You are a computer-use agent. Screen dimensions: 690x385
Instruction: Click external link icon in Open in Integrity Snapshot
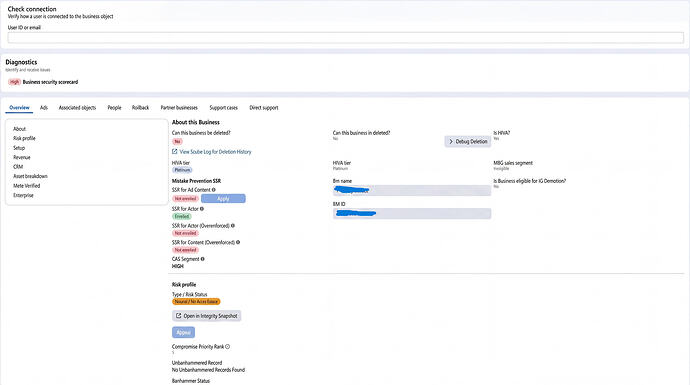click(x=178, y=315)
